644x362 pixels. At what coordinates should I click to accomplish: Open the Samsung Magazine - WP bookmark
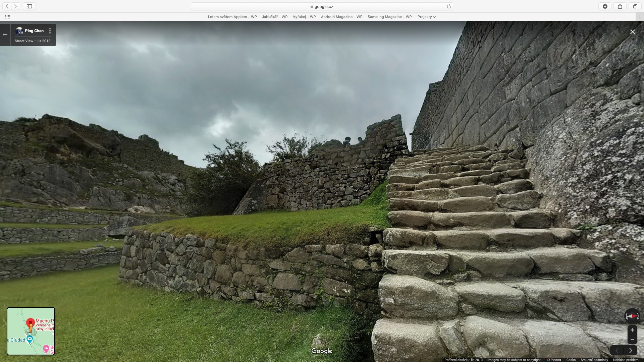(389, 17)
